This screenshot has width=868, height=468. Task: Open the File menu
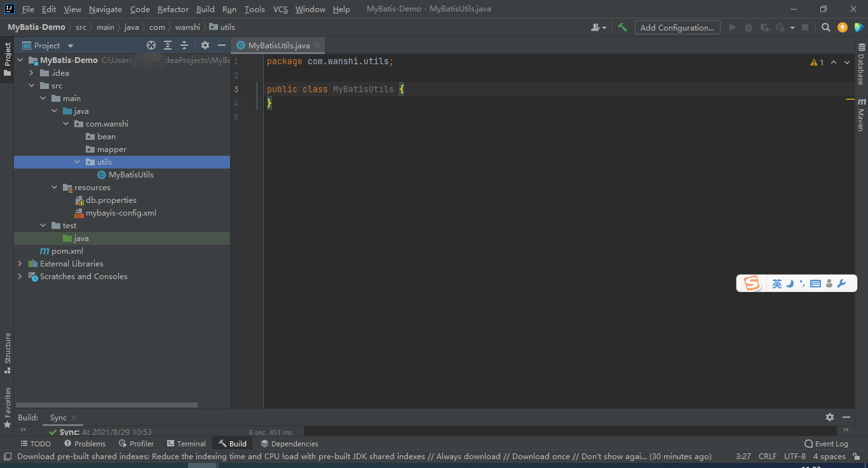[x=28, y=9]
